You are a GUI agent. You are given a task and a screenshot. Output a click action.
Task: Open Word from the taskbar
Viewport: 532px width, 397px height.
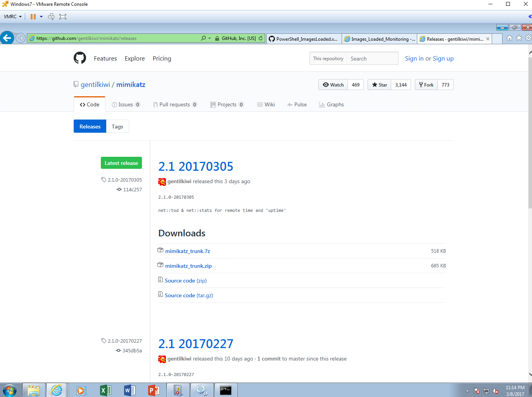point(130,390)
